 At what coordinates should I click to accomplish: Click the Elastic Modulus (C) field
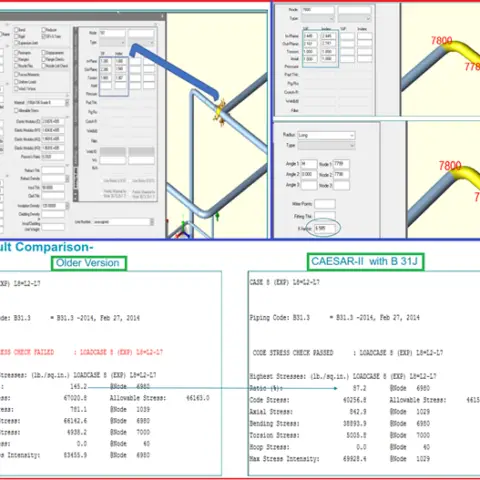pyautogui.click(x=53, y=121)
